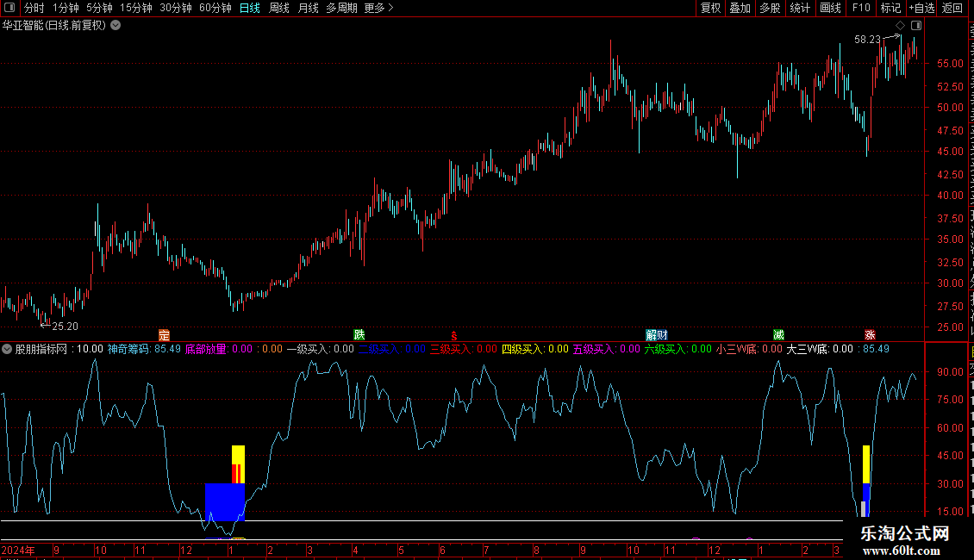Click the 统计 statistics button
This screenshot has width=974, height=560.
click(800, 8)
